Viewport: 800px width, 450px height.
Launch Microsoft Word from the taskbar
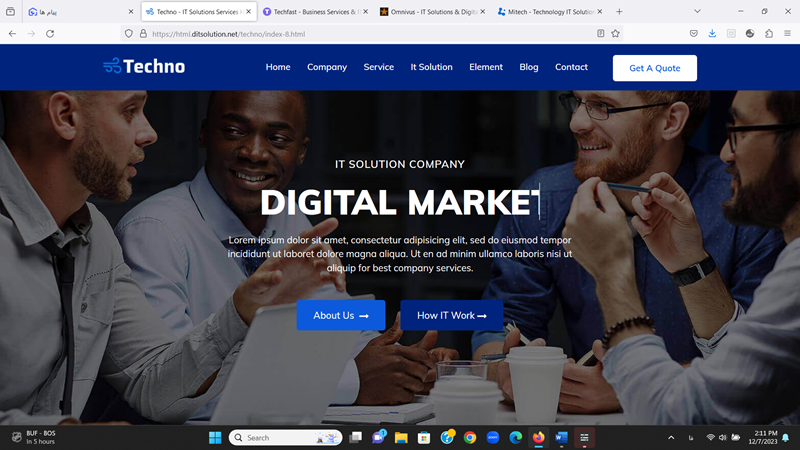561,438
